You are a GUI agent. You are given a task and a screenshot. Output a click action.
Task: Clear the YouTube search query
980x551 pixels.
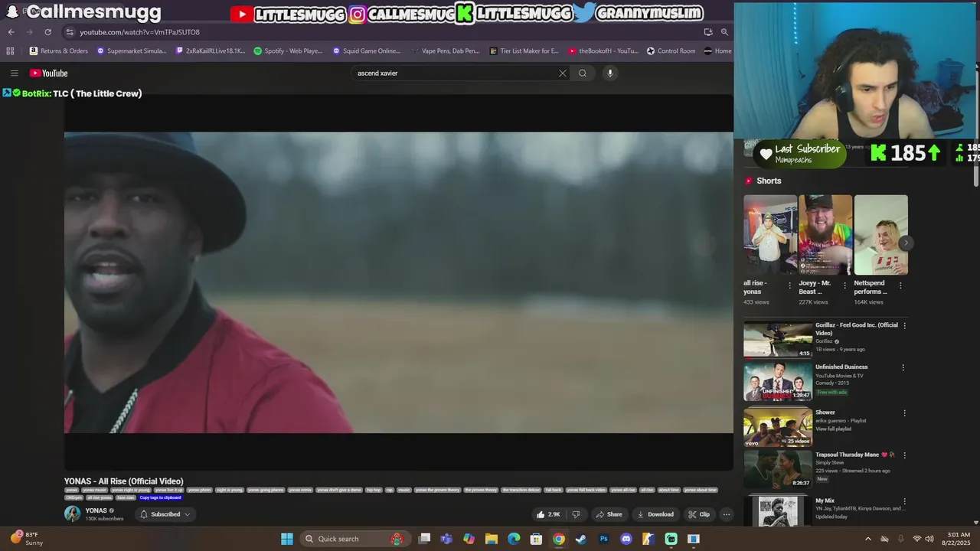coord(563,73)
